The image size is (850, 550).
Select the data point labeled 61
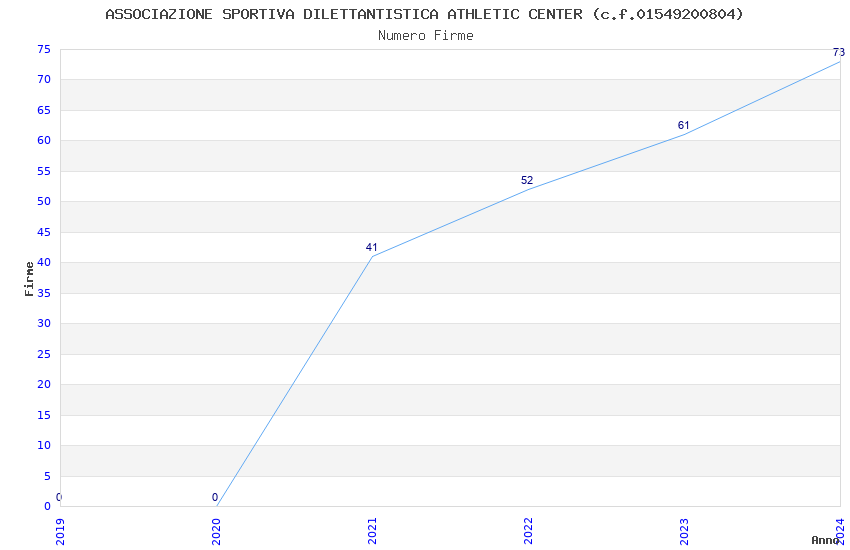click(x=684, y=134)
